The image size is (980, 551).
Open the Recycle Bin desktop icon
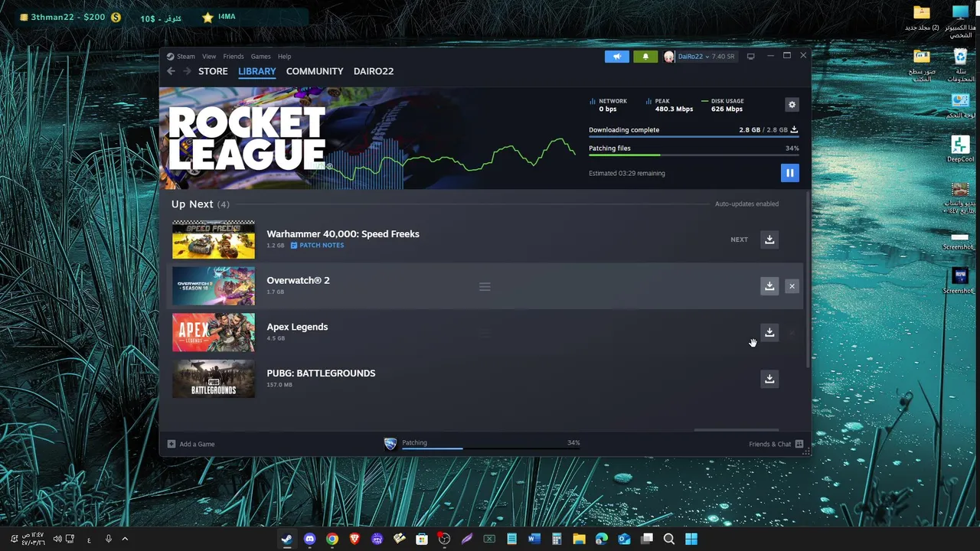click(x=960, y=65)
